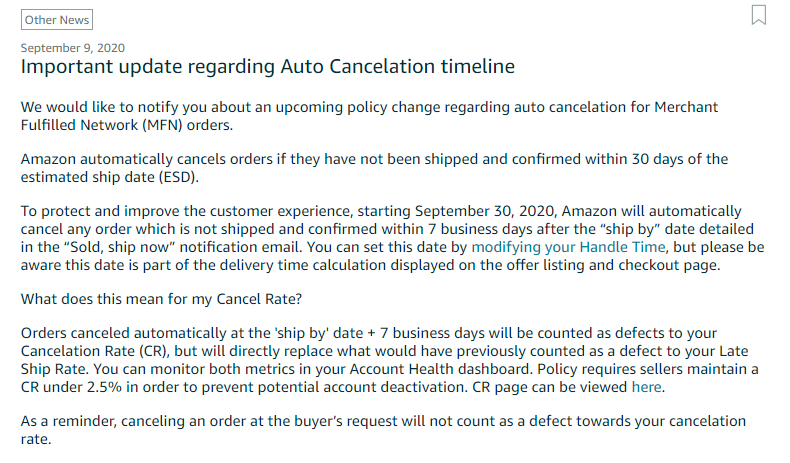Follow the modifying your Handle Time link
Viewport: 790px width, 463px height.
tap(568, 247)
